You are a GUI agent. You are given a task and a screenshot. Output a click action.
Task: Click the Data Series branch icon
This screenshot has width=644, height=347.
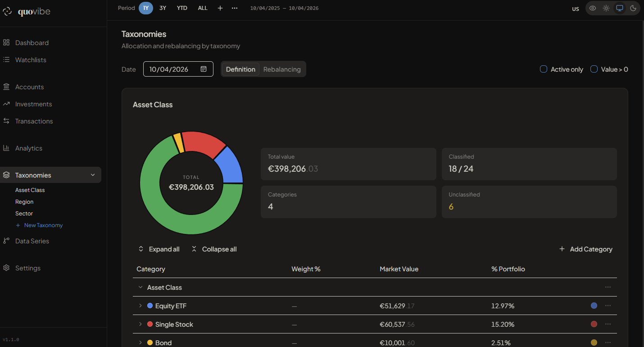[x=6, y=241]
